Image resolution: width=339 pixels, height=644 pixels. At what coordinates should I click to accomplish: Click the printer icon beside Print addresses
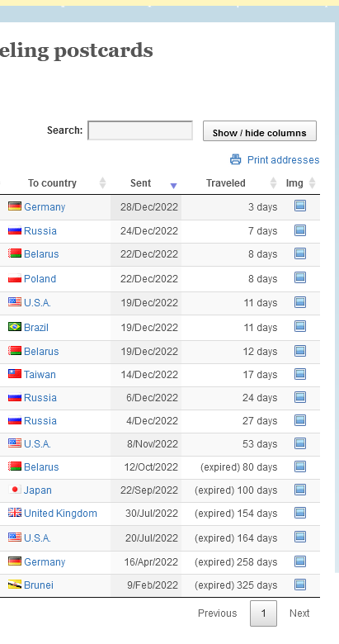click(x=236, y=159)
